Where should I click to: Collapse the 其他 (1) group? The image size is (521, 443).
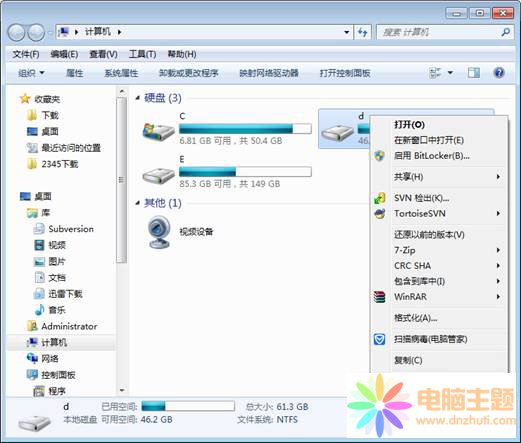point(137,203)
